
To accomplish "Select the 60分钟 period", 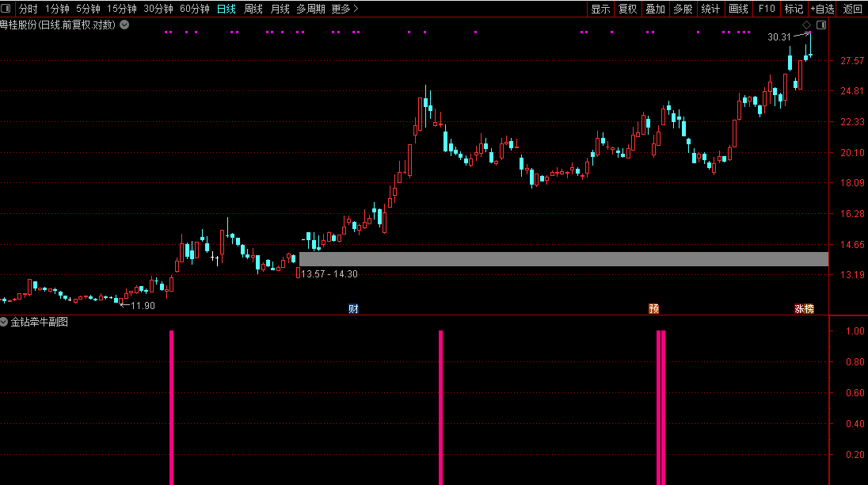I will 195,9.
